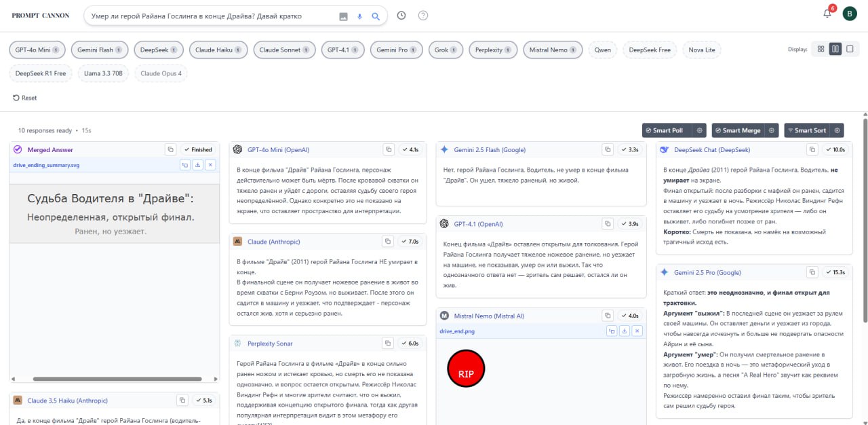Open the drive_end.png file link
868x425 pixels.
click(457, 331)
